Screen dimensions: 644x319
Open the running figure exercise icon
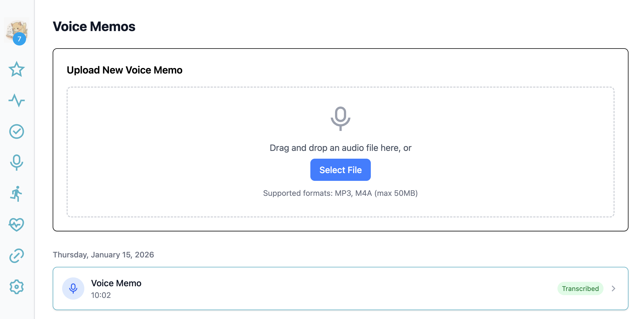(x=17, y=194)
